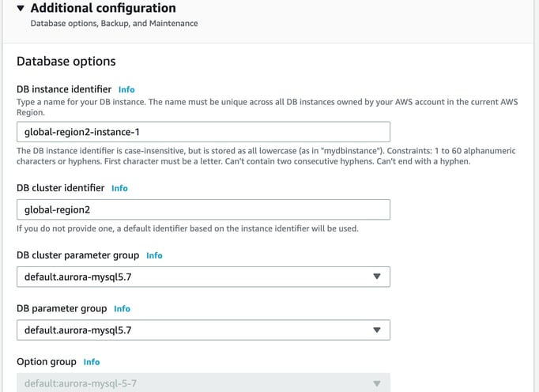Open the DB parameter group dropdown

point(203,330)
